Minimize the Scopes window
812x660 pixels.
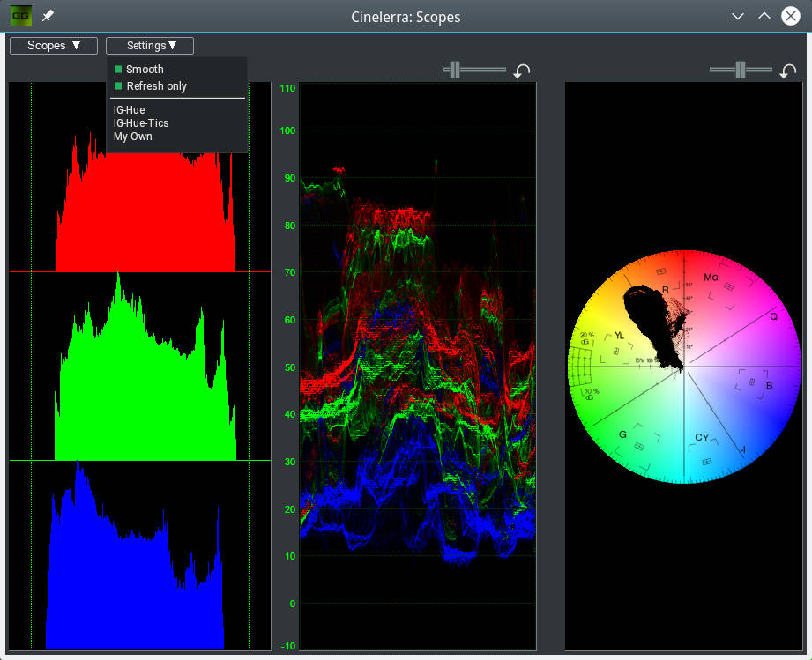click(738, 16)
